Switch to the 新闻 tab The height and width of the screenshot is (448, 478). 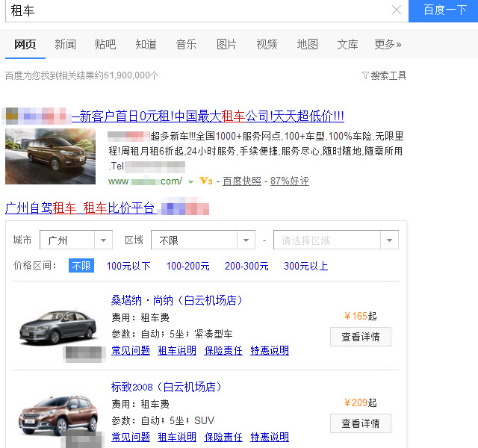pos(65,44)
